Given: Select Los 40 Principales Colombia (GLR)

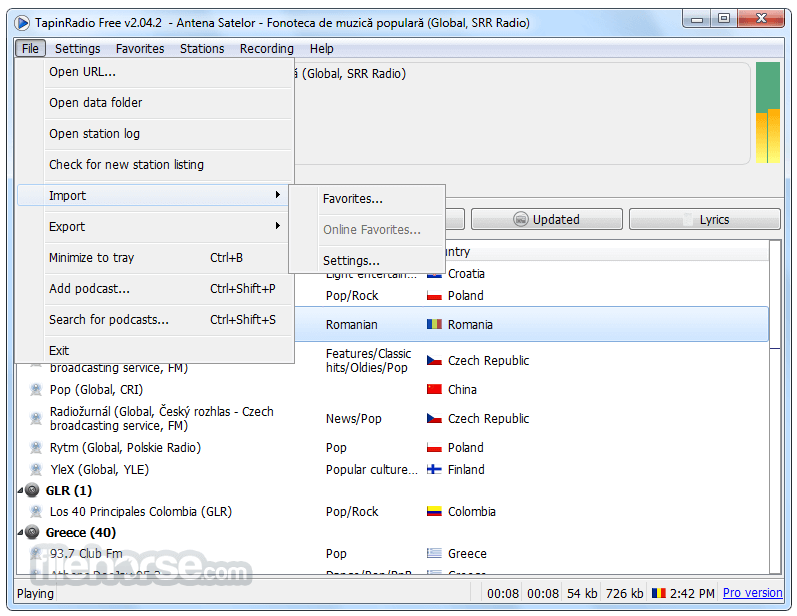Looking at the screenshot, I should [141, 512].
